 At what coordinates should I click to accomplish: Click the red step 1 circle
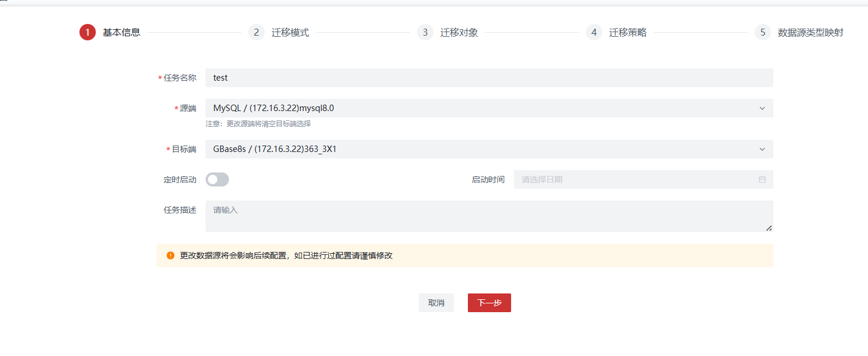[x=88, y=32]
